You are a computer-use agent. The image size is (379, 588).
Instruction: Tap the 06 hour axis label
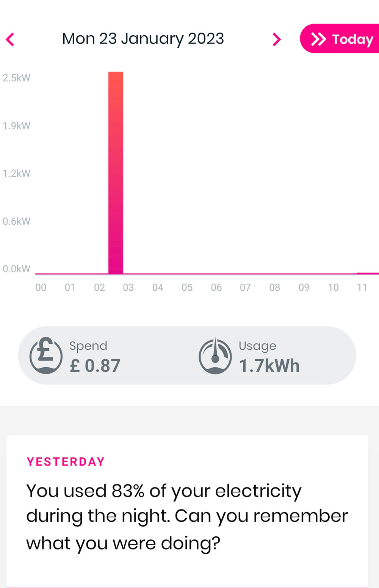[x=216, y=288]
